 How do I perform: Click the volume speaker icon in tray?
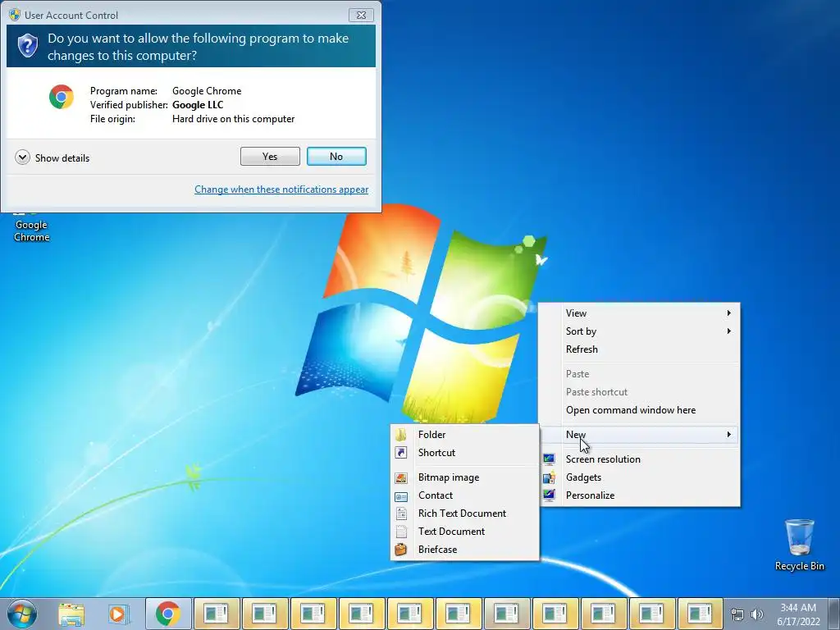[757, 614]
